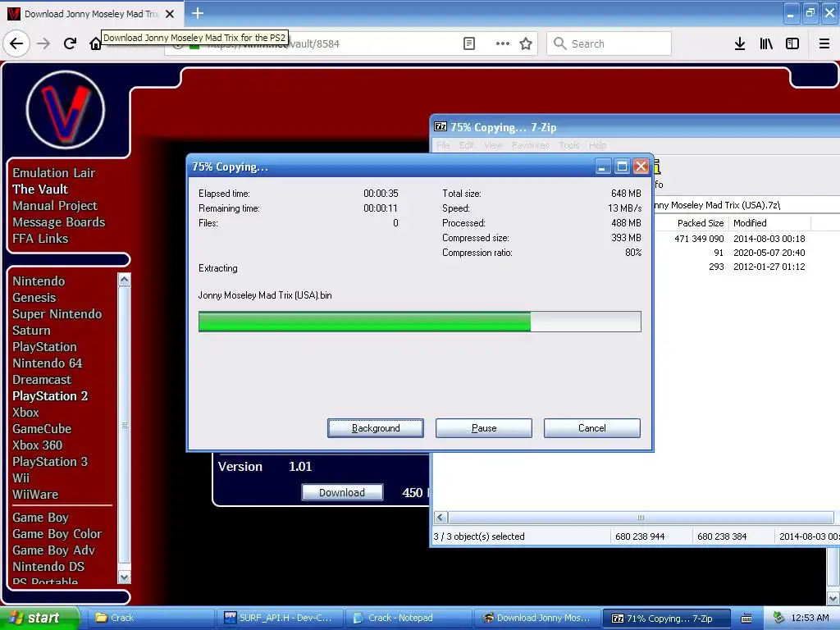Close the Download Jonny Moseley Mad Trix tab
840x630 pixels.
(x=170, y=14)
